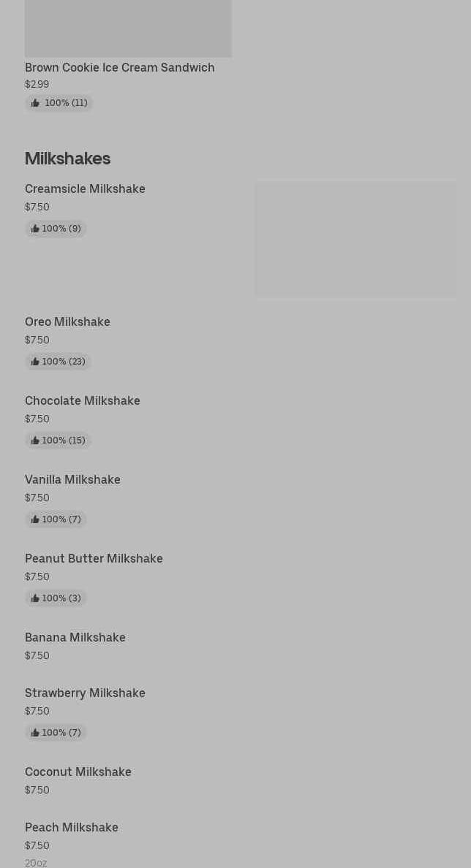Click thumbs-up icon on Peanut Butter Milkshake rating
471x868 pixels.
35,598
